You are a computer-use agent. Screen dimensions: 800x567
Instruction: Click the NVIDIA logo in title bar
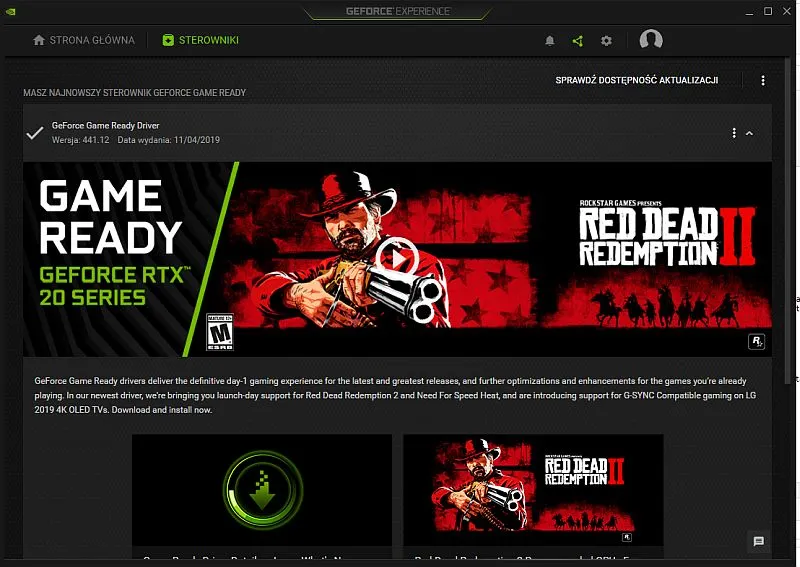point(10,11)
